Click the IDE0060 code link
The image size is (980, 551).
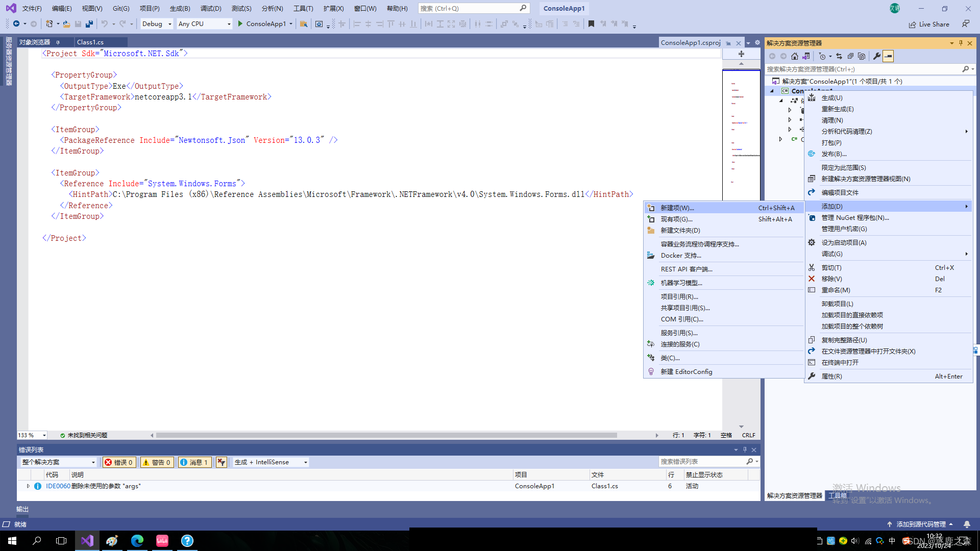(58, 486)
